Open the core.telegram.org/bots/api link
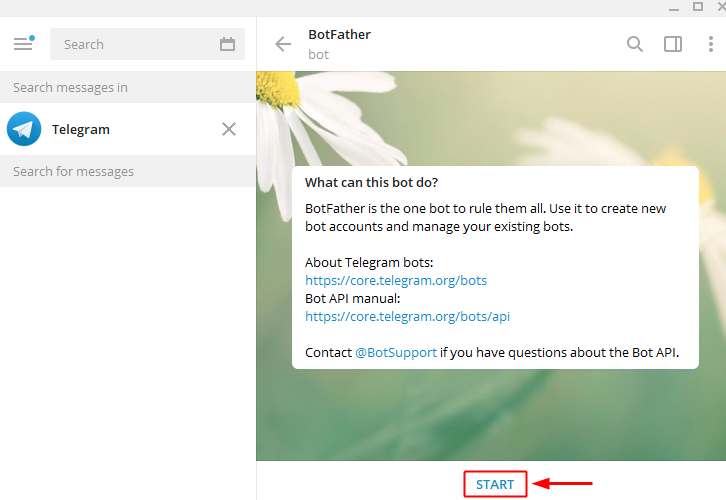Image resolution: width=726 pixels, height=500 pixels. point(407,317)
